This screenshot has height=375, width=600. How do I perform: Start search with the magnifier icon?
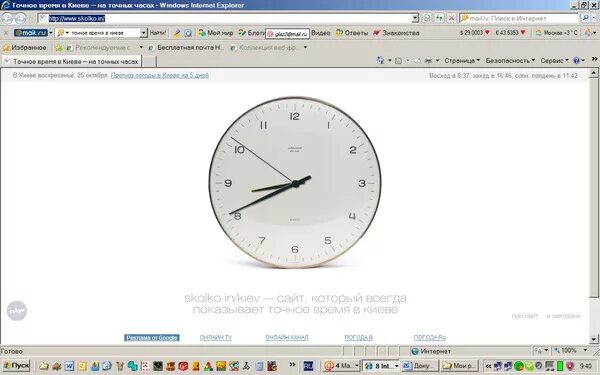[585, 18]
